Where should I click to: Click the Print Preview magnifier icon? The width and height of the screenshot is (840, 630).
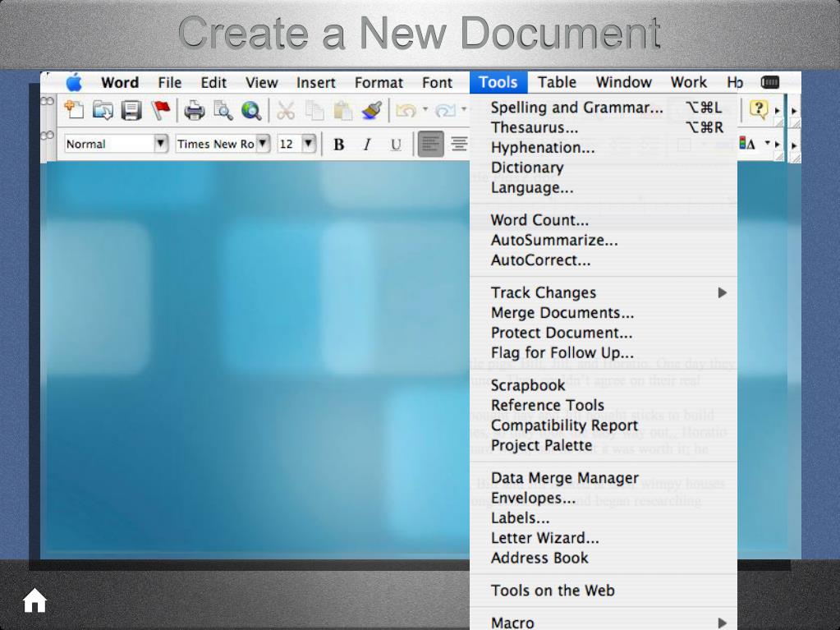(223, 110)
